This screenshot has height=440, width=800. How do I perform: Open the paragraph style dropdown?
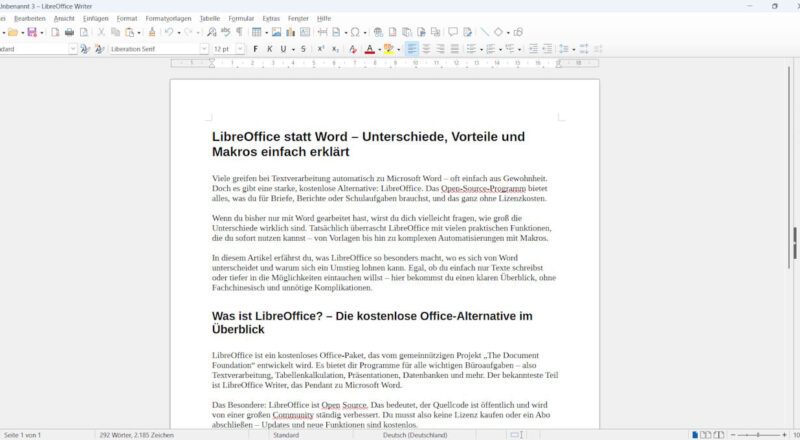click(72, 49)
